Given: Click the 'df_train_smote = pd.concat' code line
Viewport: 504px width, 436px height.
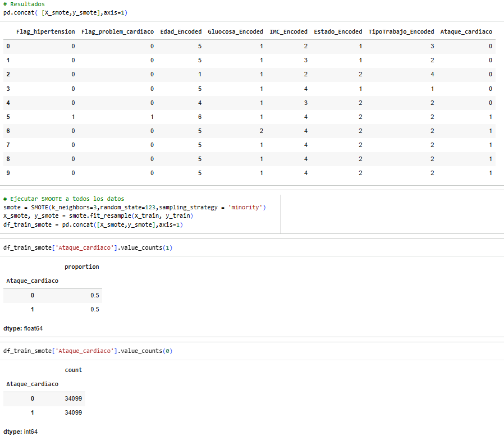Looking at the screenshot, I should (93, 224).
